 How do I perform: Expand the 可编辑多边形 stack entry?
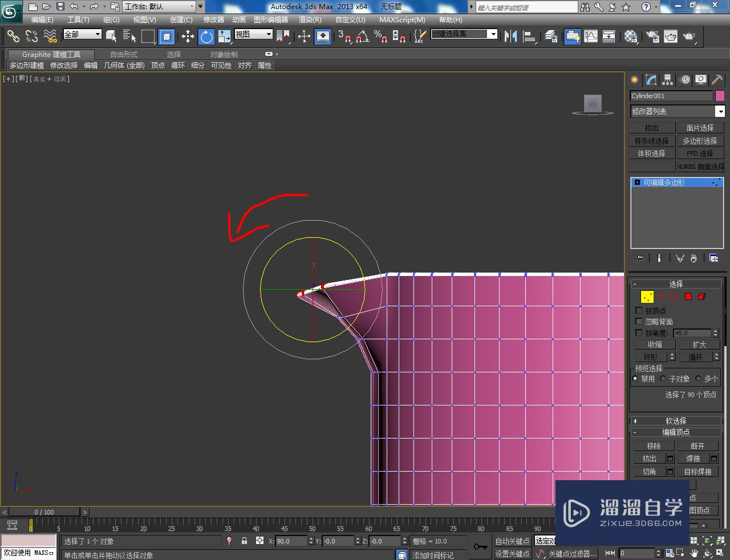(x=638, y=182)
